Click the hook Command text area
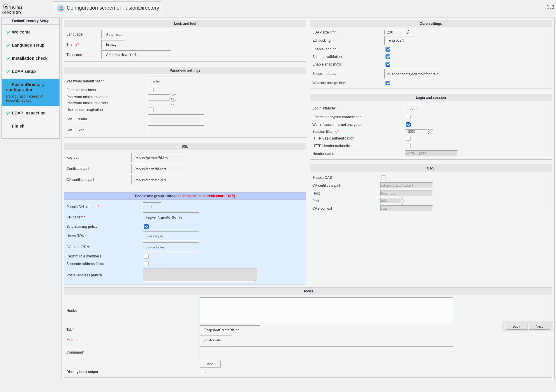Screen dimensions: 556x392 (326, 352)
